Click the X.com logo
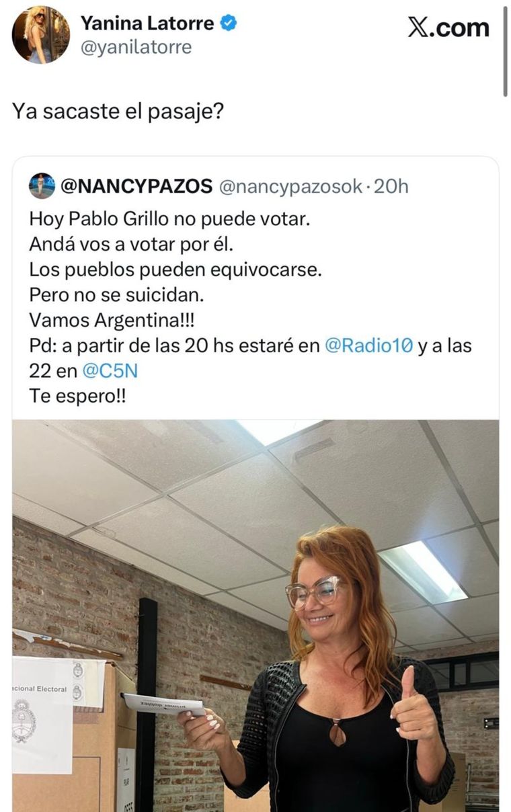 coord(448,28)
